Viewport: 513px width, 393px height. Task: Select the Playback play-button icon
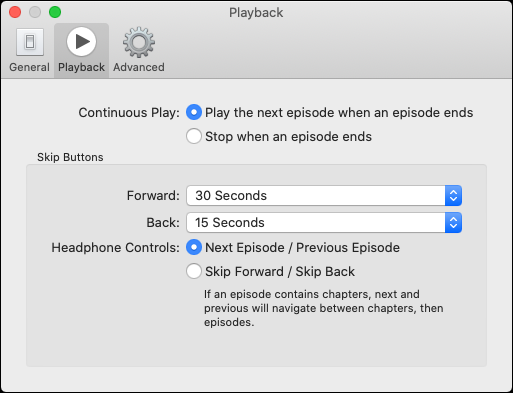click(x=81, y=42)
